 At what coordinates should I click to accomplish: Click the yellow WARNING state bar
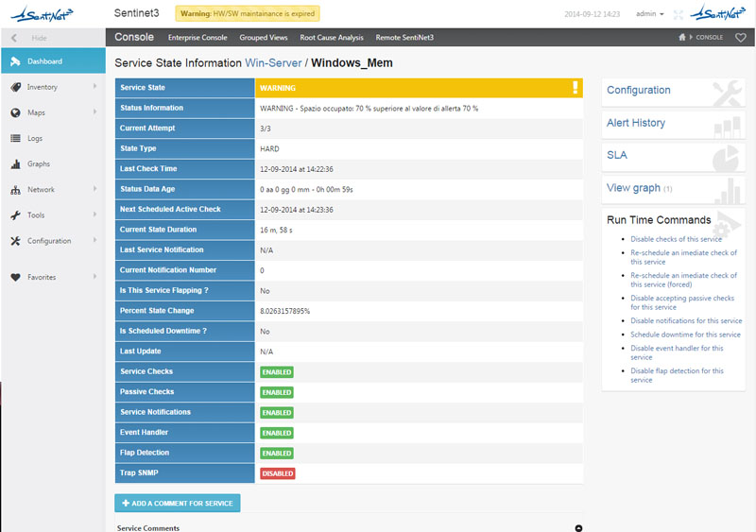pos(419,88)
